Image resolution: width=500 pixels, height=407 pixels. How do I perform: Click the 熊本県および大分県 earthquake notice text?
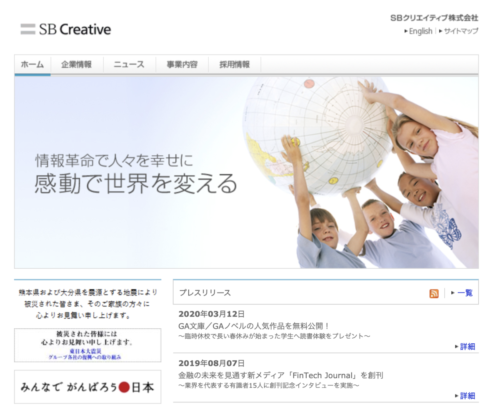click(88, 304)
